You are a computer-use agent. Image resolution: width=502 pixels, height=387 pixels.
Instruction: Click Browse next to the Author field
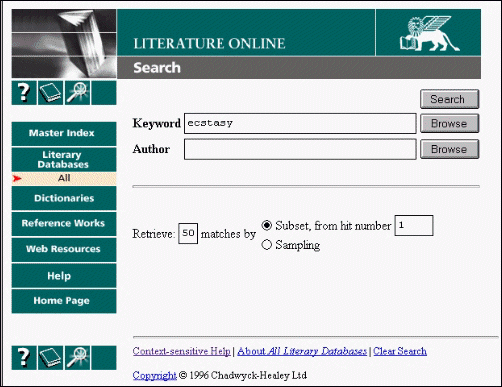pyautogui.click(x=449, y=149)
